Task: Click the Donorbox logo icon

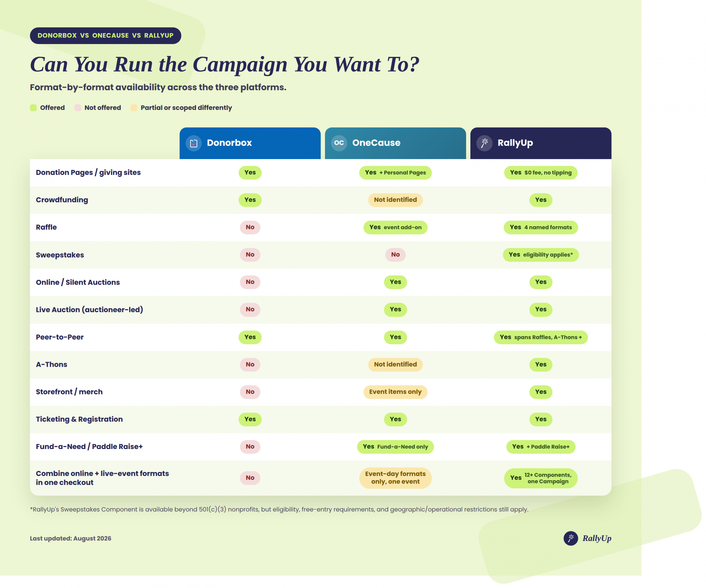Action: click(194, 143)
